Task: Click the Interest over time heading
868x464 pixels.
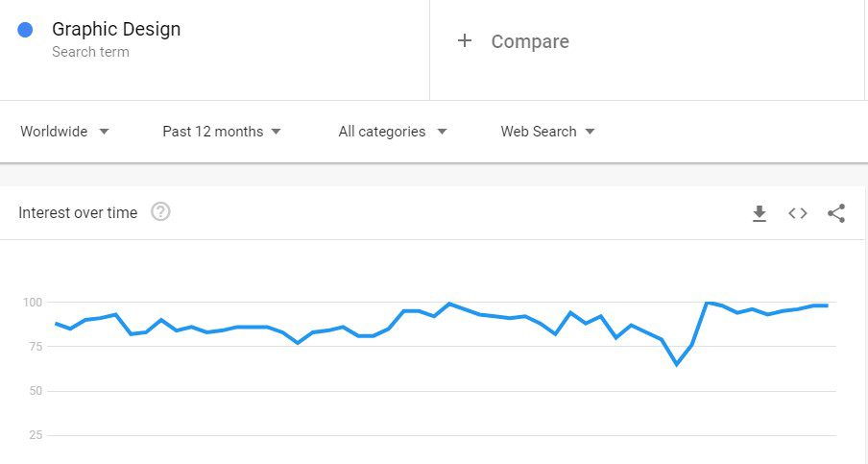Action: pyautogui.click(x=78, y=212)
